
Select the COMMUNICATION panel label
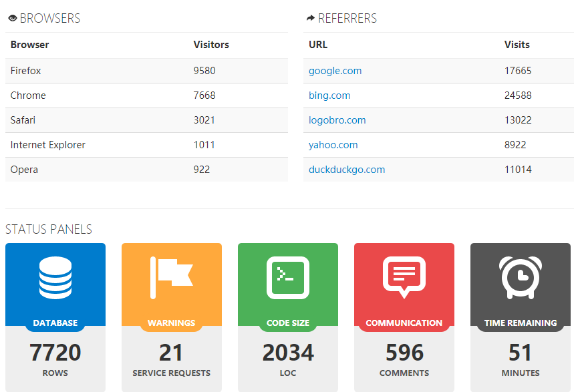click(x=404, y=323)
